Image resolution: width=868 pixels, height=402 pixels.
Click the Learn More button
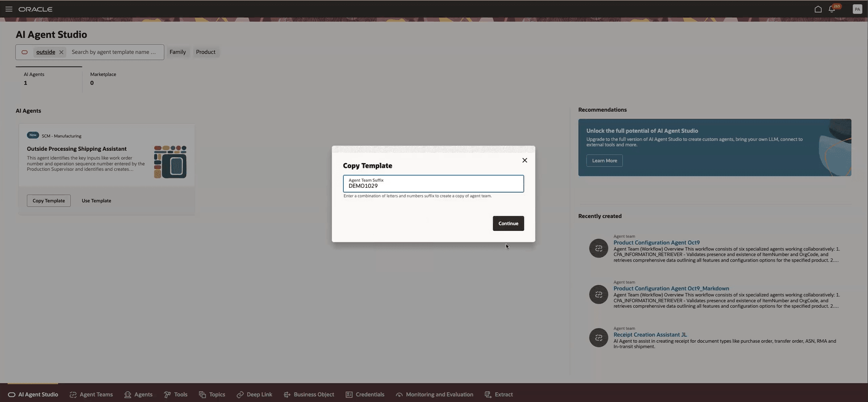click(604, 160)
